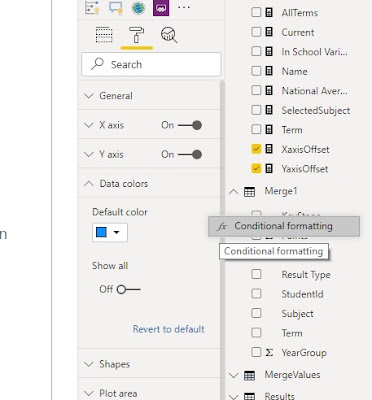
Task: Click the calculator icon beside YaxisOffset
Action: pyautogui.click(x=269, y=168)
